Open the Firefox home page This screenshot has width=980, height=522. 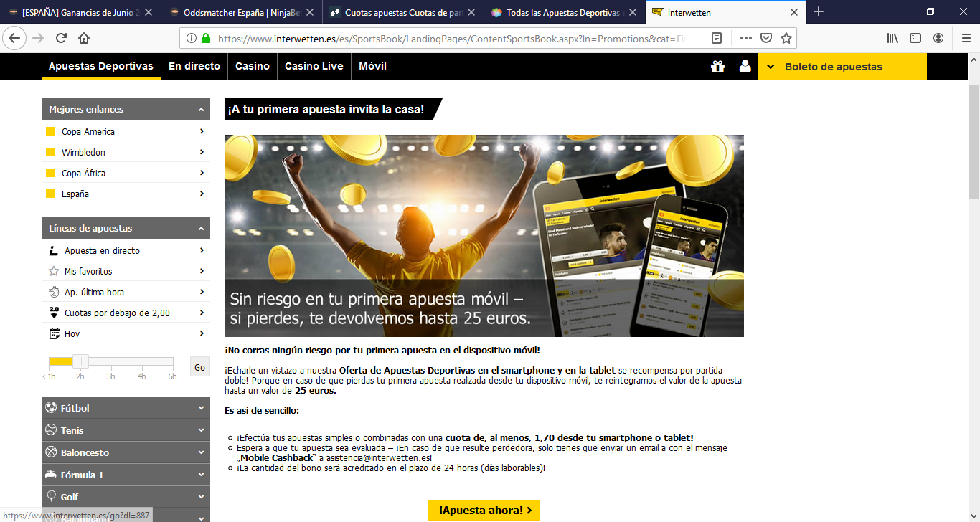[84, 39]
